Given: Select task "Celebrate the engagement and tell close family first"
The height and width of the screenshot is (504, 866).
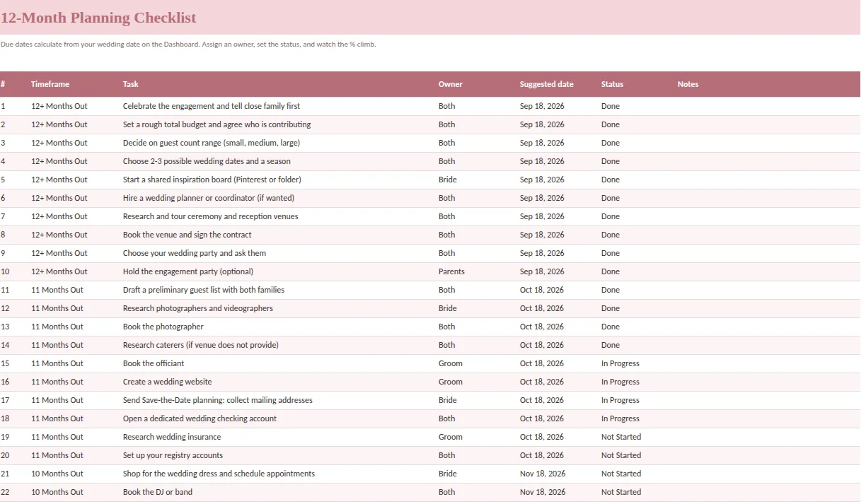Looking at the screenshot, I should (x=212, y=106).
